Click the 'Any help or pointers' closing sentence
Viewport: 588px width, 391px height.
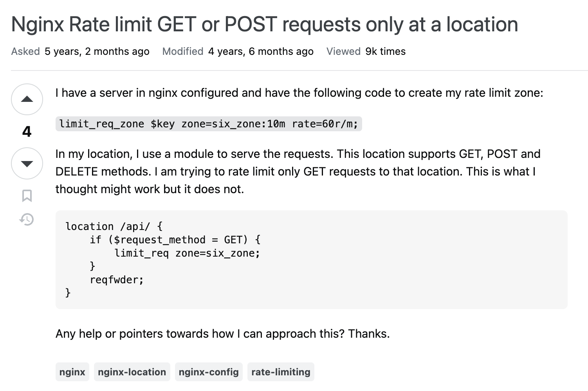click(222, 333)
